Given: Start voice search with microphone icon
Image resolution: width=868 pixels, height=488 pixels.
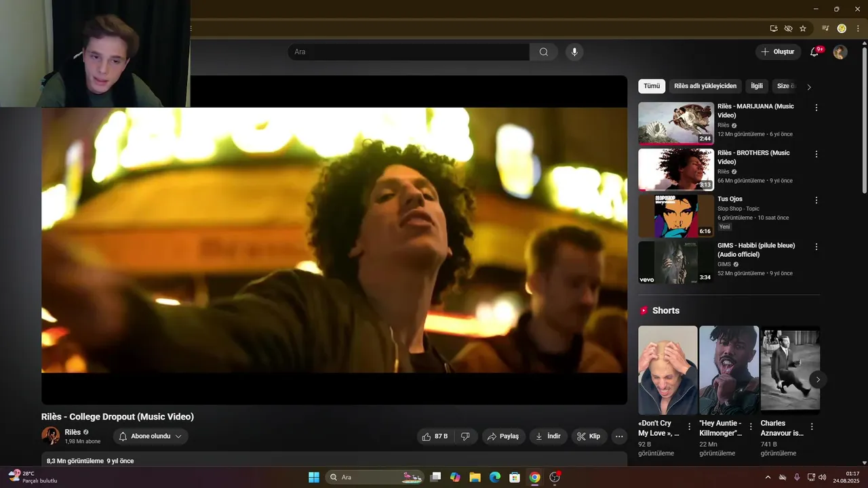Looking at the screenshot, I should pos(574,52).
